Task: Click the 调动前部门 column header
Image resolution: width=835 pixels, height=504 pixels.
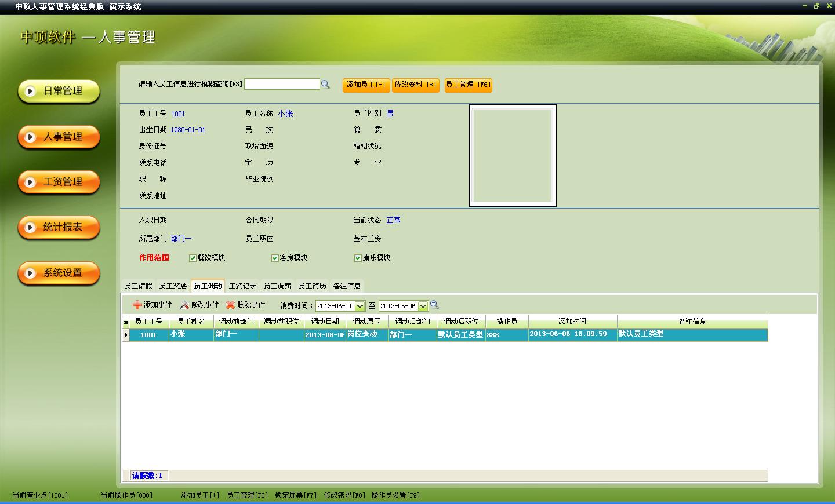Action: coord(237,322)
